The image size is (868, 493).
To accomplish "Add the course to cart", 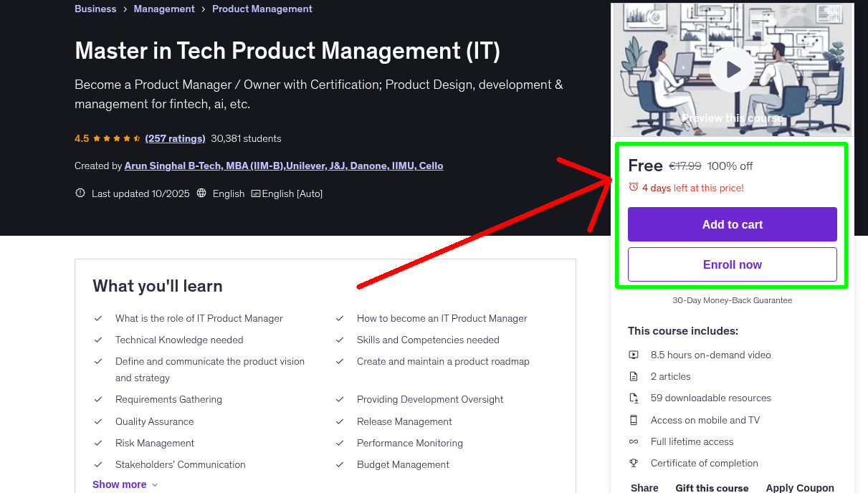I will point(732,224).
